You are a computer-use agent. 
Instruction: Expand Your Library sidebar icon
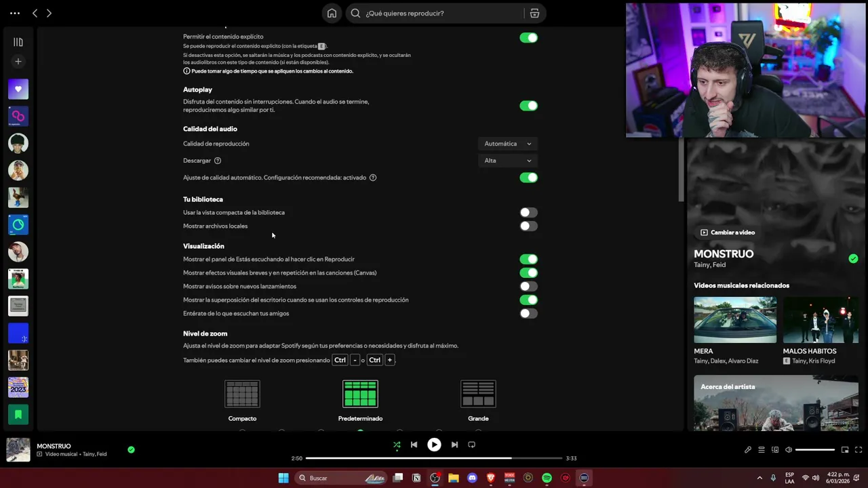pyautogui.click(x=18, y=42)
